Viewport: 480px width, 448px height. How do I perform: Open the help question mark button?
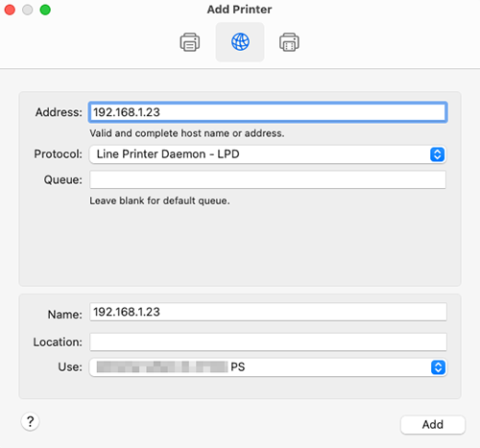click(30, 421)
